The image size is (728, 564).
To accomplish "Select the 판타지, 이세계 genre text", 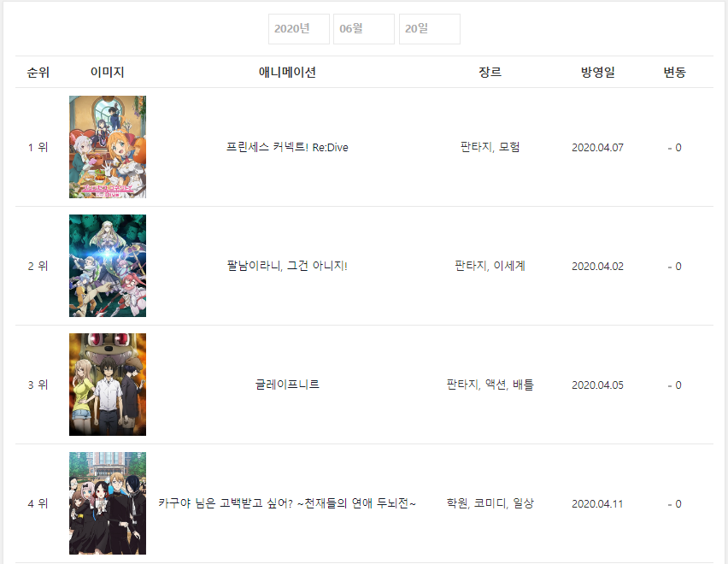I will (490, 266).
